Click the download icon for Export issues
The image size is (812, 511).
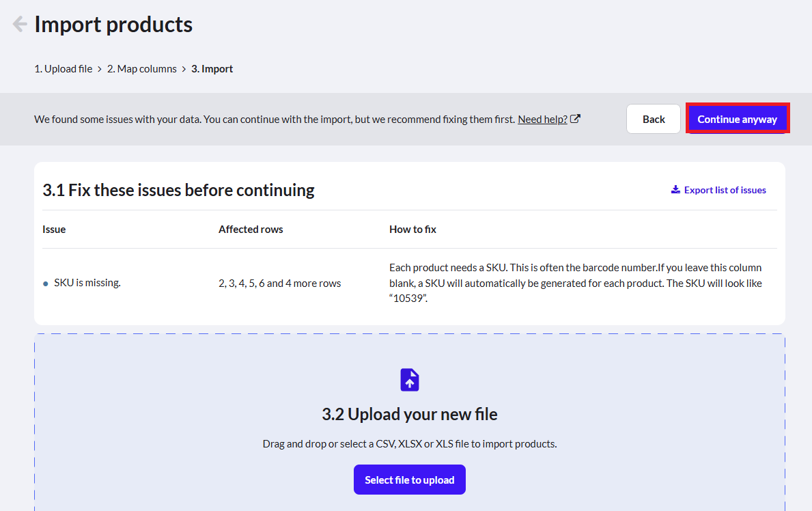[675, 190]
